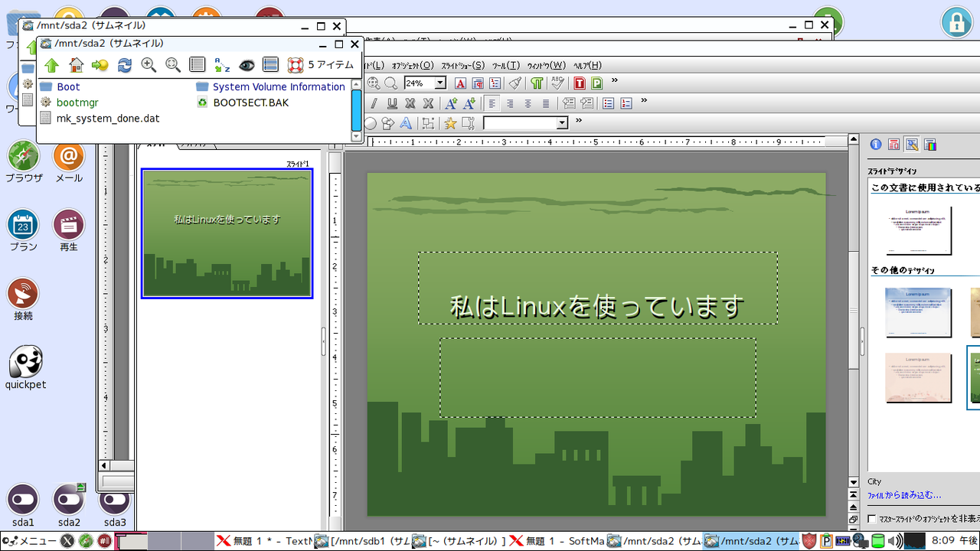
Task: Apply the blue sky slide design
Action: (x=918, y=312)
